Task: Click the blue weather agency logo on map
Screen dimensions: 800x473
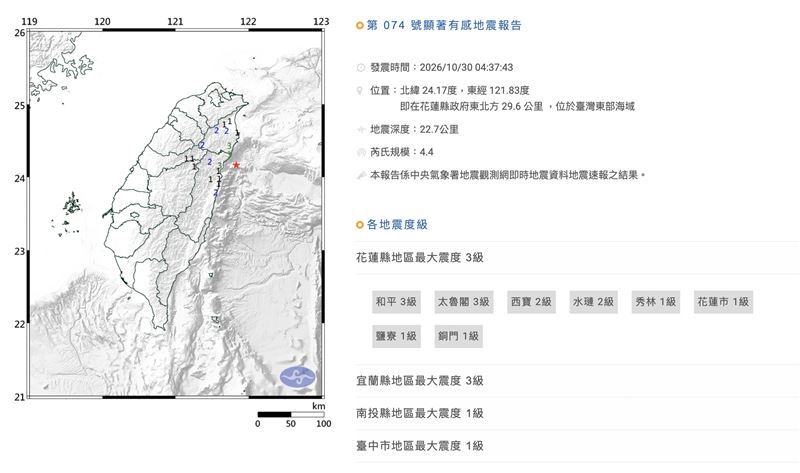Action: click(297, 378)
